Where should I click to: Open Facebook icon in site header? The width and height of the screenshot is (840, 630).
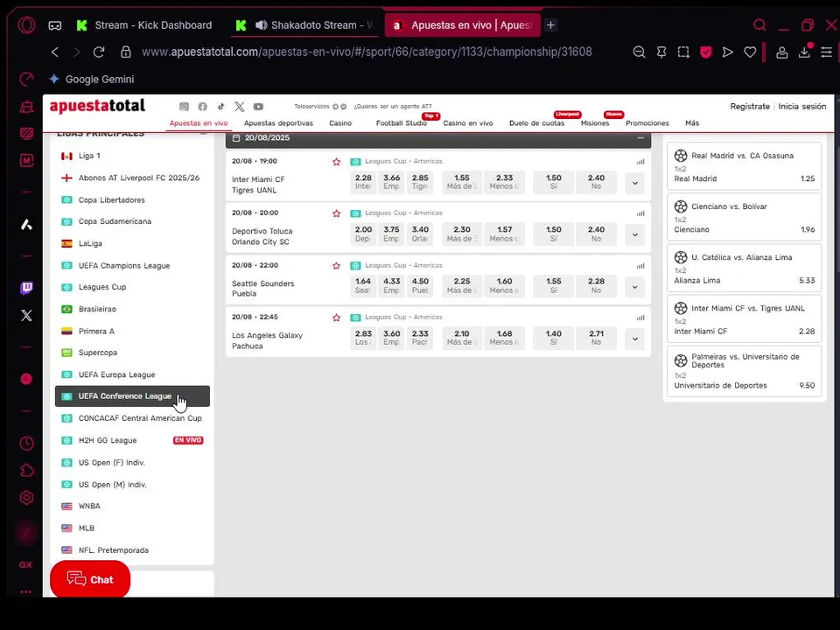click(202, 107)
